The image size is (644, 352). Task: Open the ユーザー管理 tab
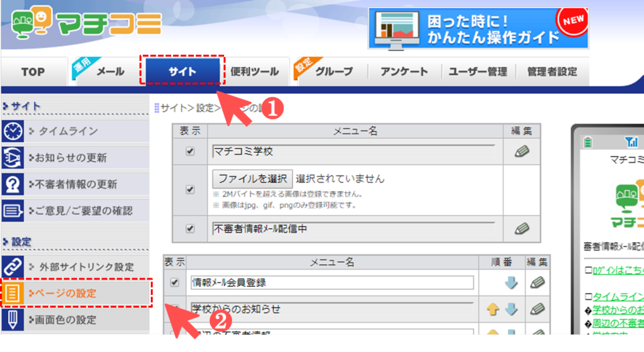[478, 72]
